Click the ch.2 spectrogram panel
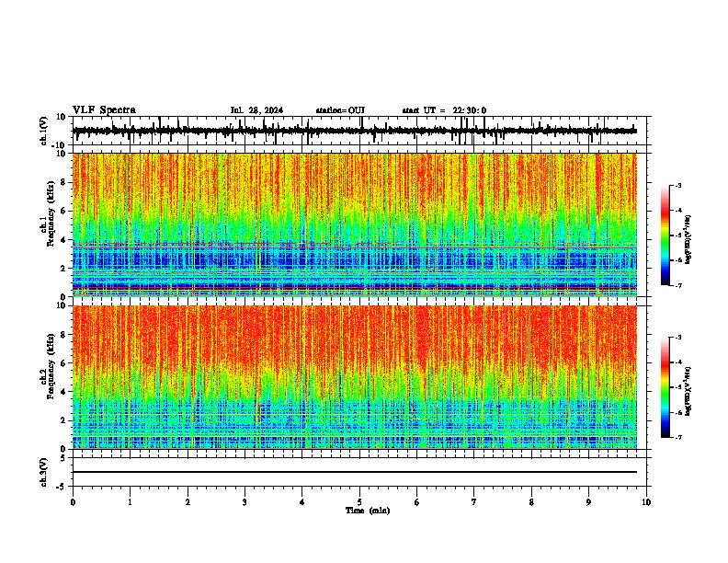The image size is (728, 563). [x=355, y=377]
